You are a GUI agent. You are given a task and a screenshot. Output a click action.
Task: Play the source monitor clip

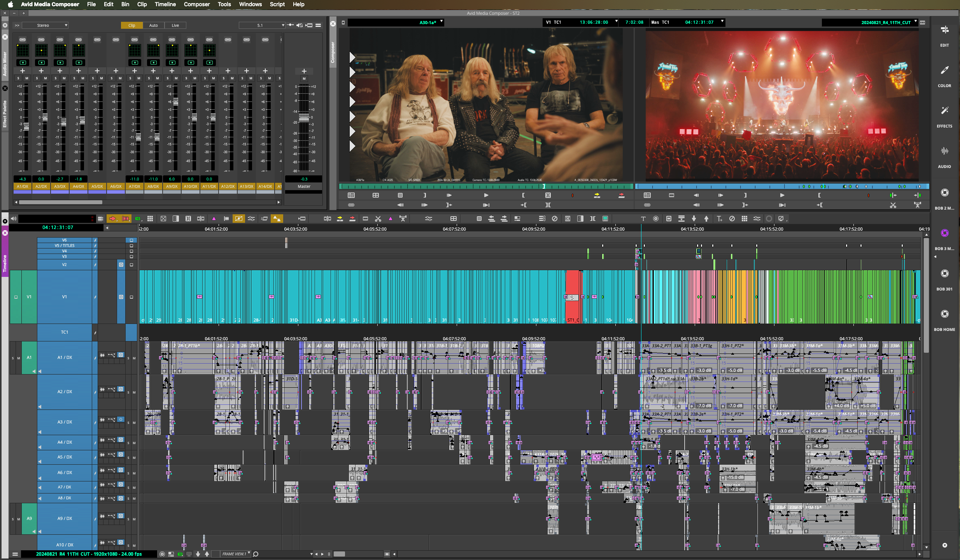pos(486,195)
